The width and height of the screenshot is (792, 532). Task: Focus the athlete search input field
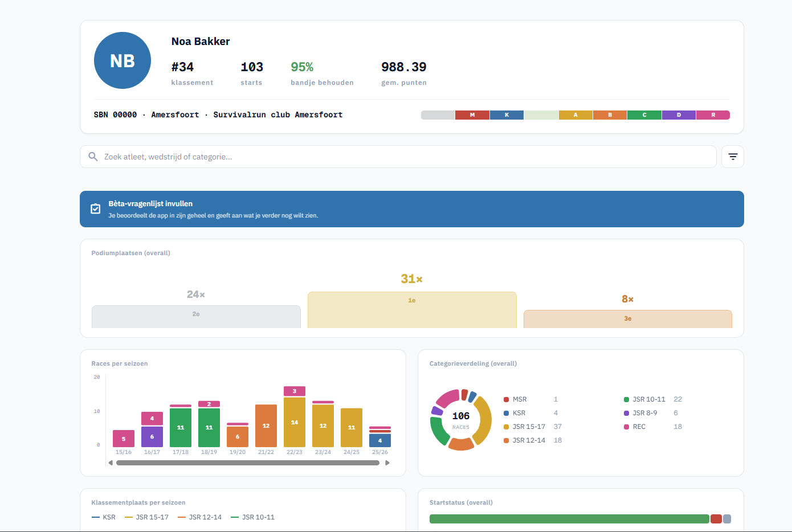pos(398,157)
